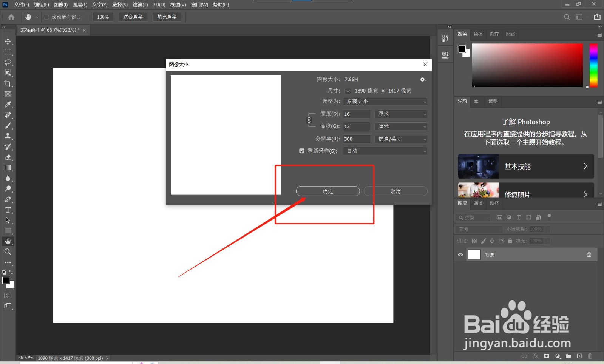This screenshot has width=604, height=364.
Task: Toggle Quick Mask mode icon
Action: pyautogui.click(x=8, y=296)
